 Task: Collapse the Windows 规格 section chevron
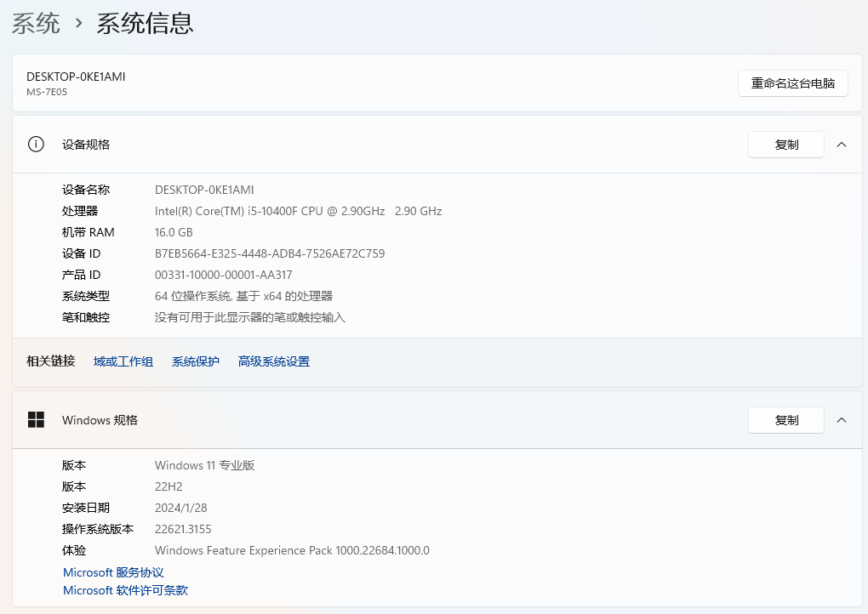pyautogui.click(x=842, y=420)
